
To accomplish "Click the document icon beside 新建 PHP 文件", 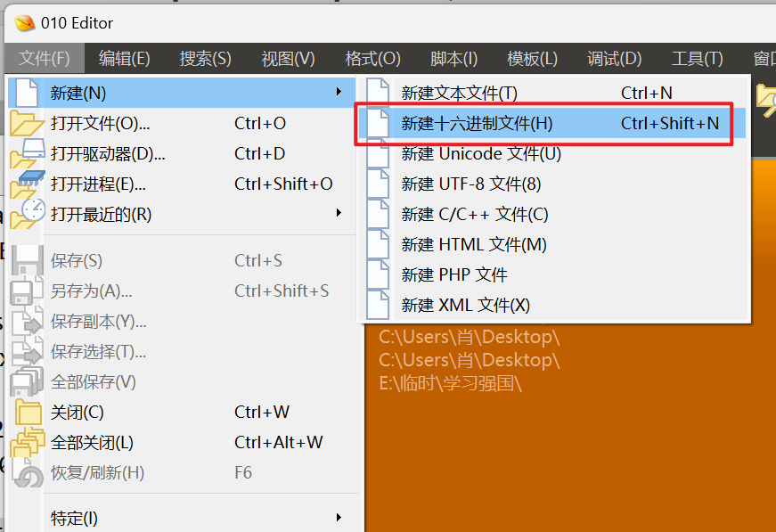I will [x=378, y=274].
